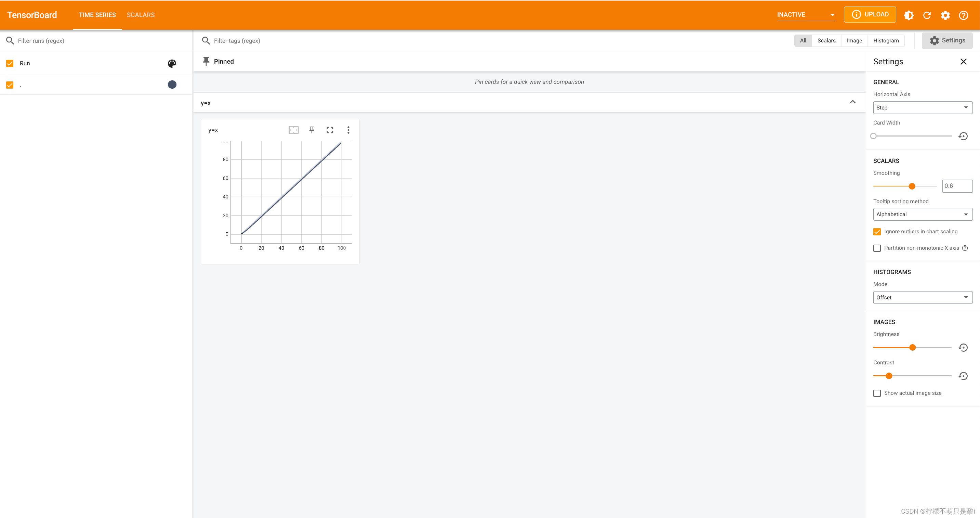Viewport: 980px width, 518px height.
Task: Click the UPLOAD button
Action: (x=869, y=14)
